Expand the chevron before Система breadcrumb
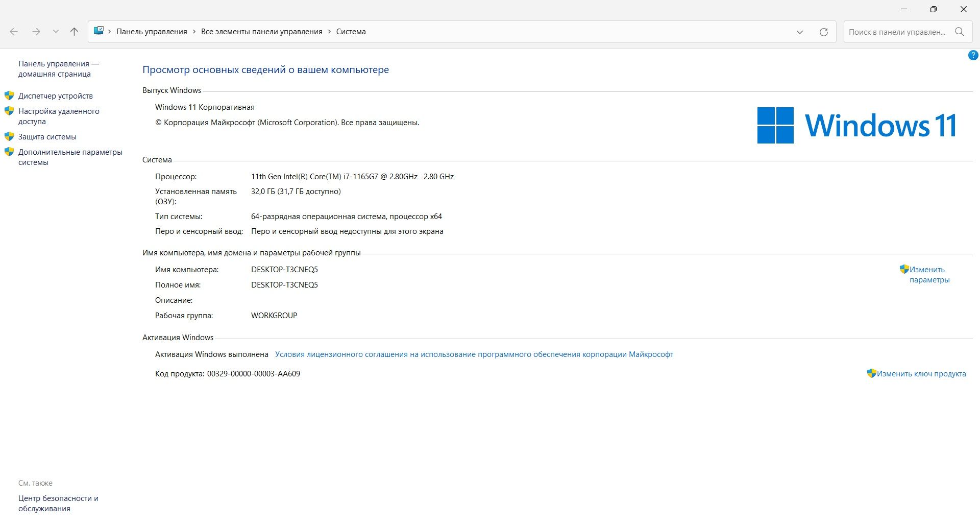This screenshot has width=980, height=526. click(329, 32)
